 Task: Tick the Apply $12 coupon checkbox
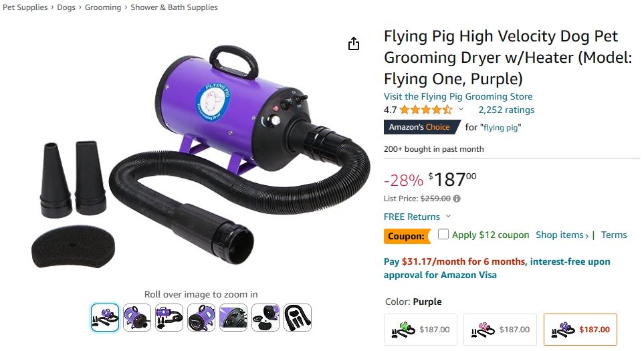tap(443, 235)
